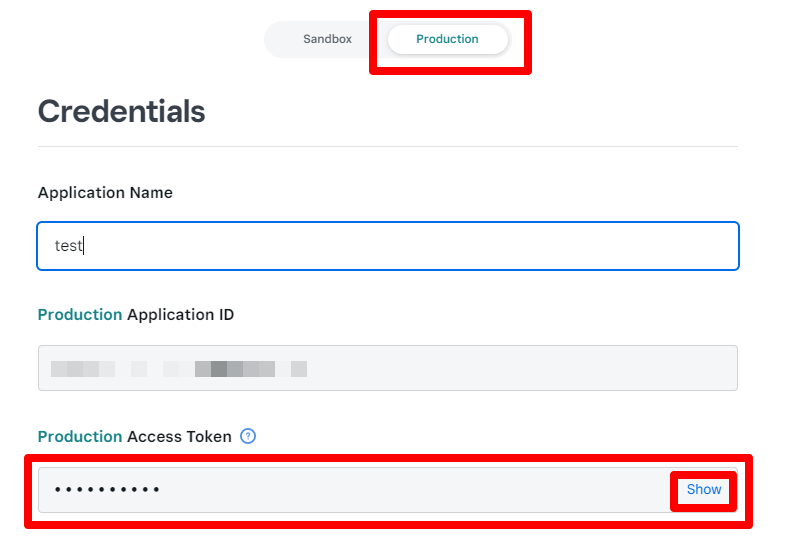Focus the Application Name input field

point(388,246)
